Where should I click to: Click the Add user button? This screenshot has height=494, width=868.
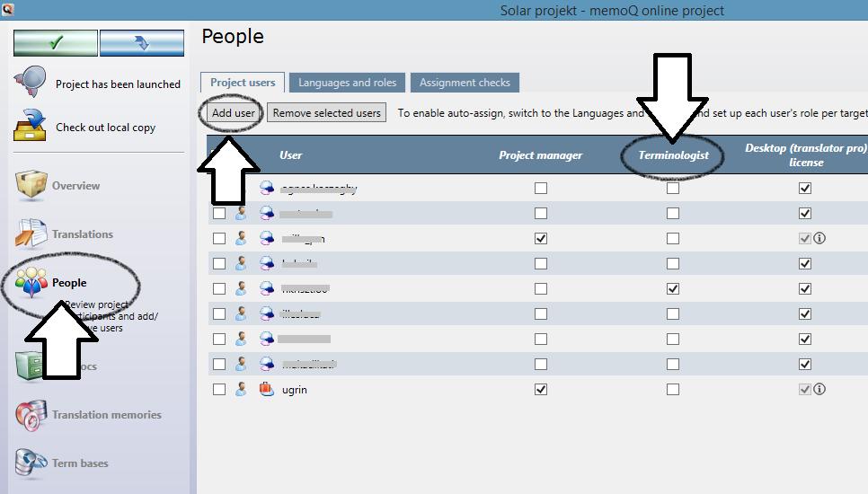coord(233,113)
